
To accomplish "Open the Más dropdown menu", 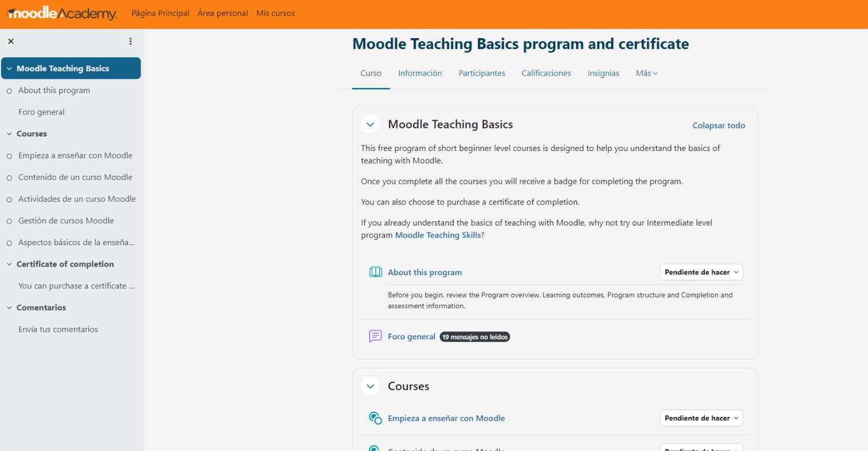I will click(647, 73).
